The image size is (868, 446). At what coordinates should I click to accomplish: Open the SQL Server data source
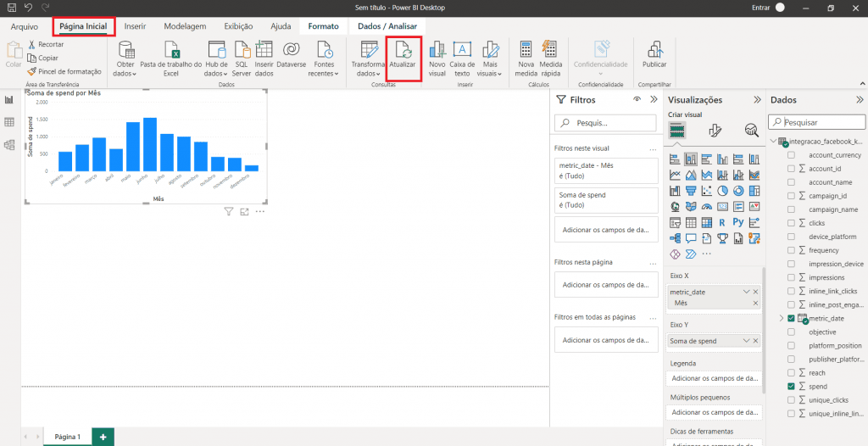tap(242, 58)
